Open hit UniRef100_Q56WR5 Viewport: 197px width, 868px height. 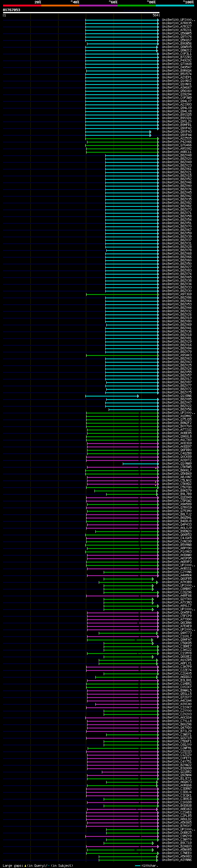176,33
